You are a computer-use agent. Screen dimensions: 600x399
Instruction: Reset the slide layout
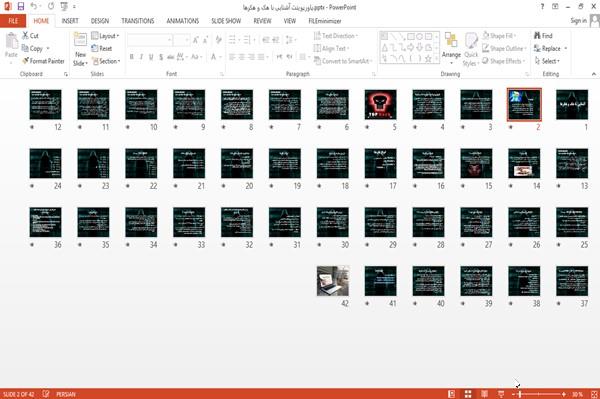[x=102, y=48]
